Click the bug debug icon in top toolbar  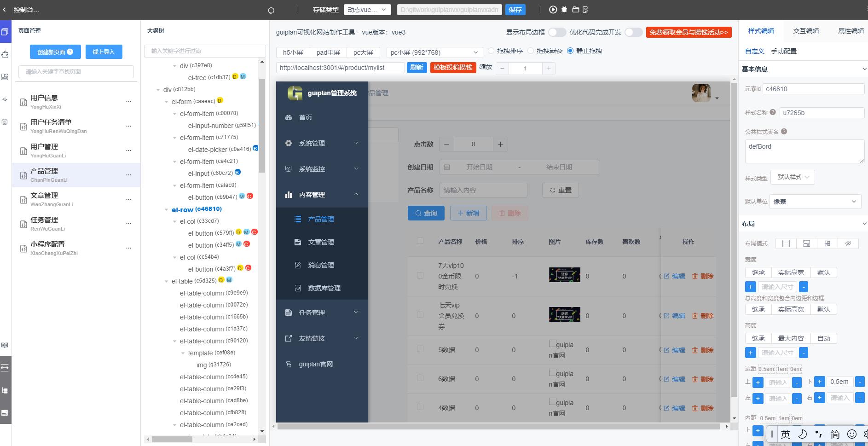pyautogui.click(x=564, y=10)
